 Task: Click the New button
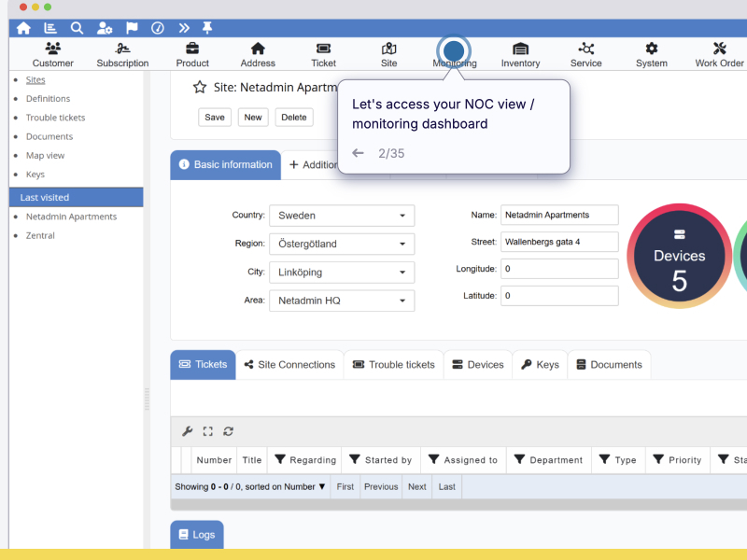click(253, 118)
